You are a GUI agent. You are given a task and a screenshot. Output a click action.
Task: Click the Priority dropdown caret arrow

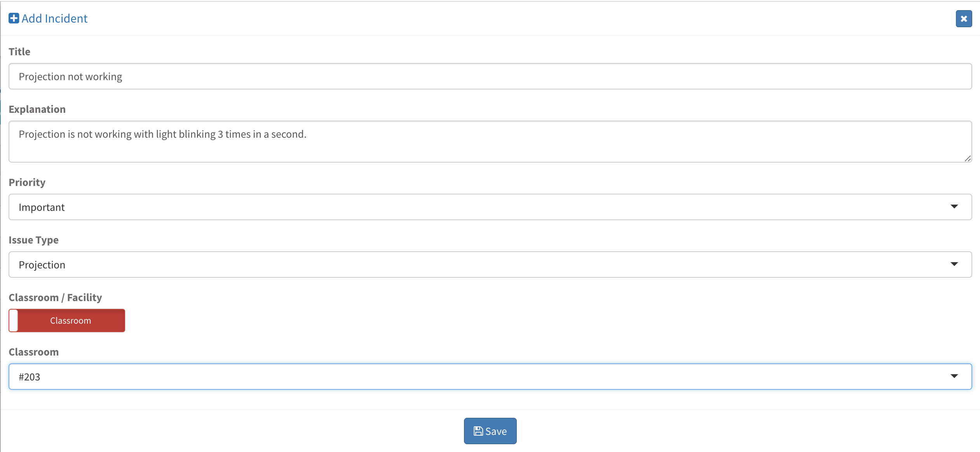[954, 207]
